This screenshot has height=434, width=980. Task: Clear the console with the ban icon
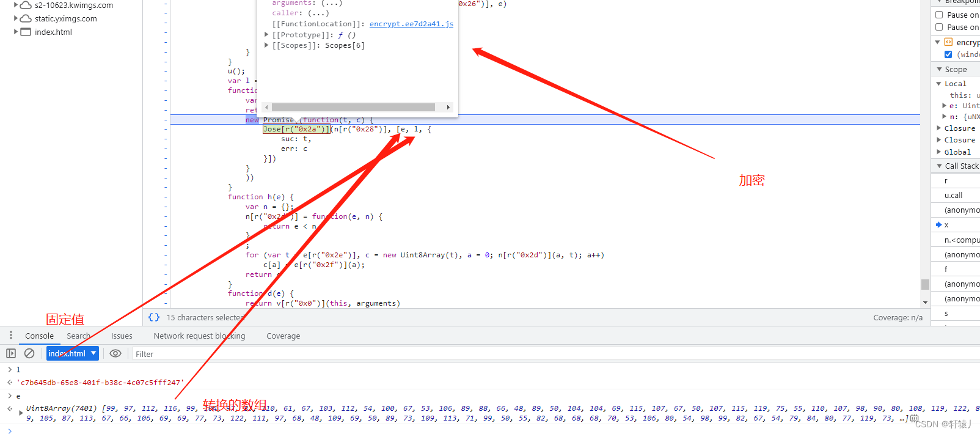pos(29,353)
